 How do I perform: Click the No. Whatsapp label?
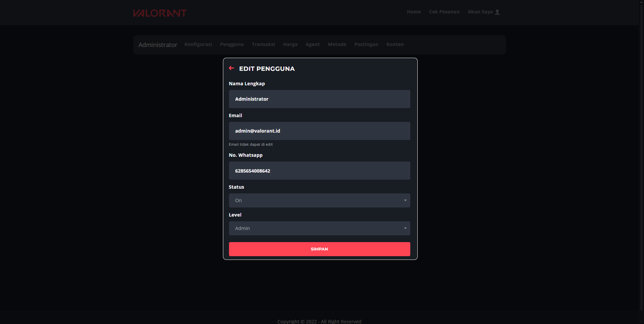click(x=245, y=155)
